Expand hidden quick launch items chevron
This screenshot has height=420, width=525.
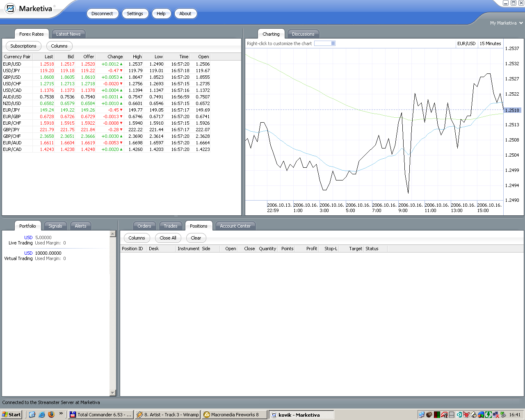coord(61,413)
